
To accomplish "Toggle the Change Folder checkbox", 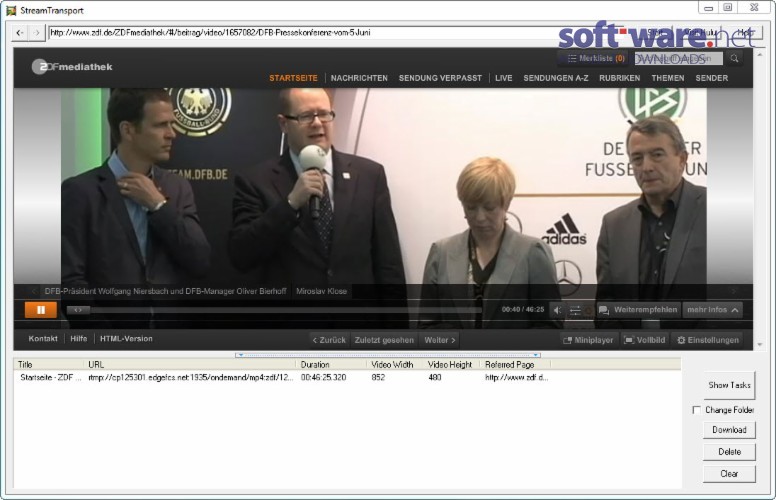I will coord(696,410).
